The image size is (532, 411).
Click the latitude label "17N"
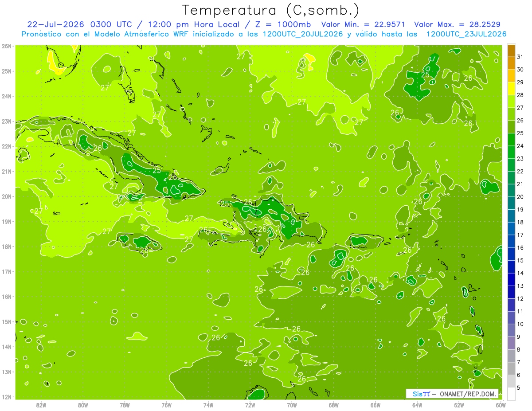7,272
